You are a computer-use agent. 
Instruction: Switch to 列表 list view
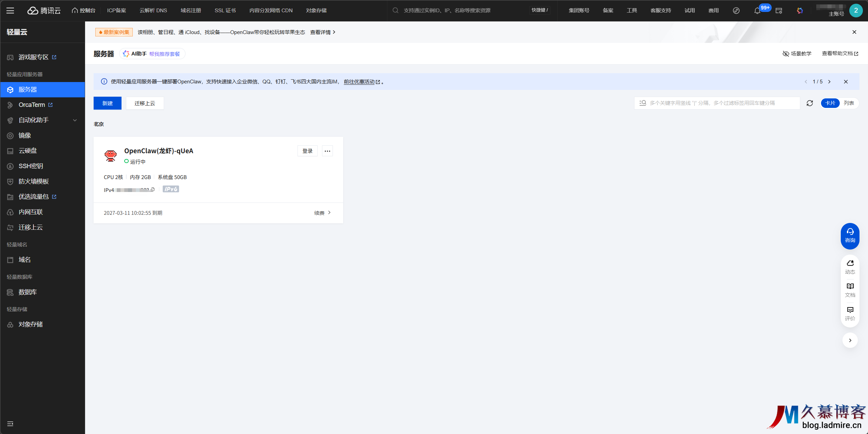tap(849, 103)
